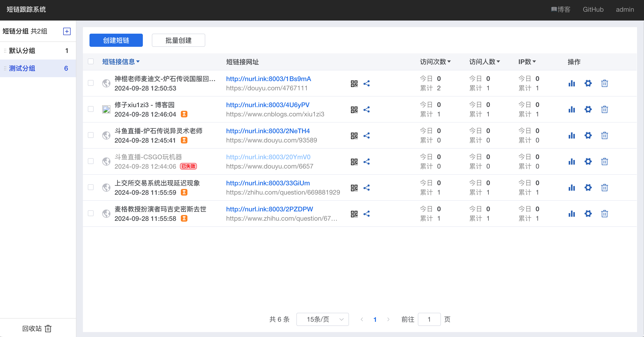This screenshot has height=337, width=644.
Task: Open the 回收站 recycle bin
Action: (x=37, y=328)
